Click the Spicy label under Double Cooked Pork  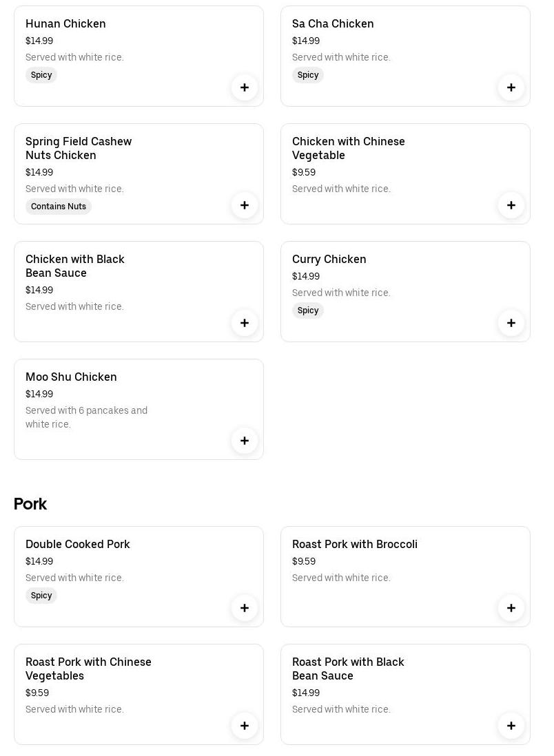(x=41, y=596)
